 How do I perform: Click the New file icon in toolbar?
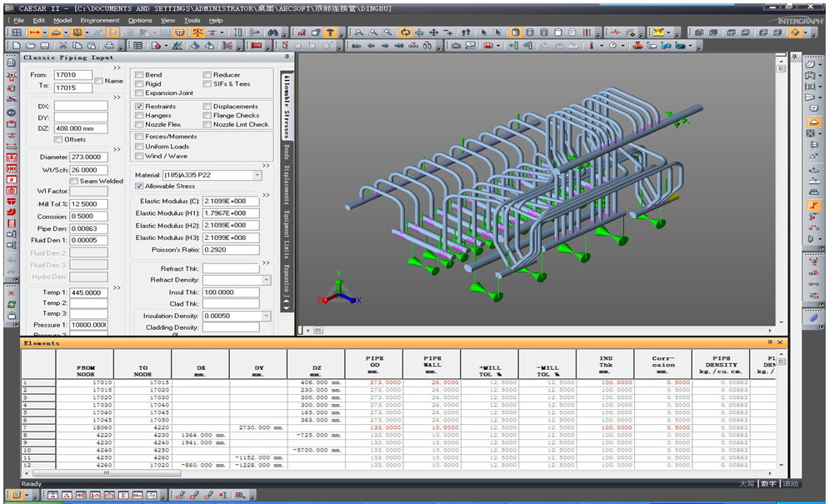click(x=17, y=45)
